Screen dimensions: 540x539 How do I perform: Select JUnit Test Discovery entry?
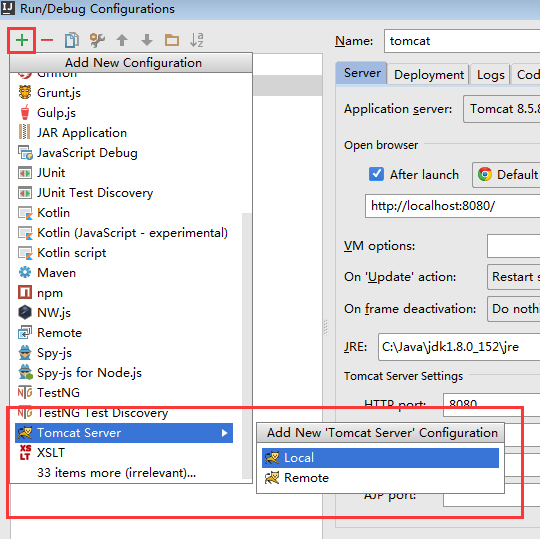click(125, 193)
